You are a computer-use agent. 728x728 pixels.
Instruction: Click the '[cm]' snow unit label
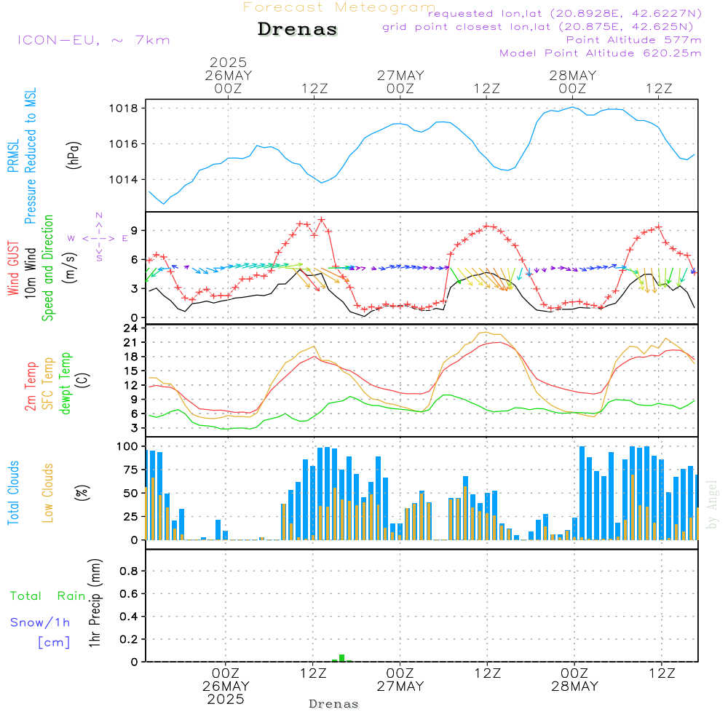pyautogui.click(x=54, y=643)
